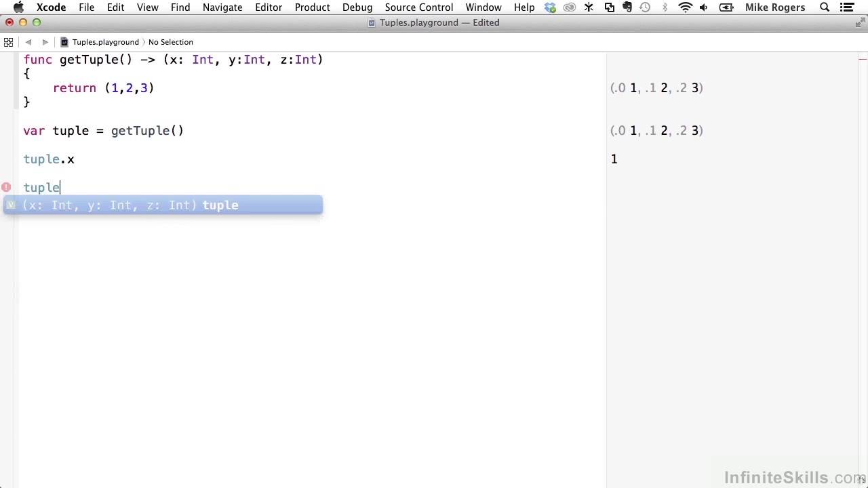Open the Debug menu
Screen dimensions: 868x488
[357, 7]
